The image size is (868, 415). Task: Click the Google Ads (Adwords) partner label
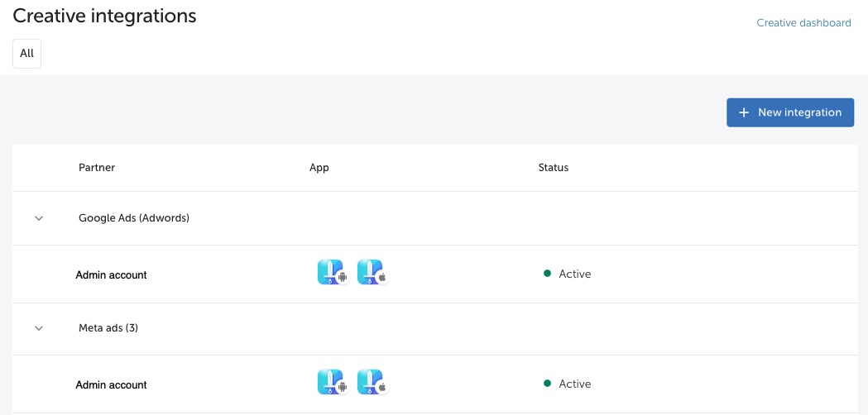(x=134, y=218)
